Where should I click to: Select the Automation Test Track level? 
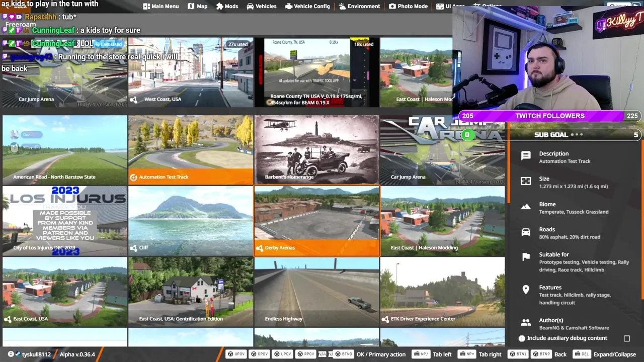191,150
